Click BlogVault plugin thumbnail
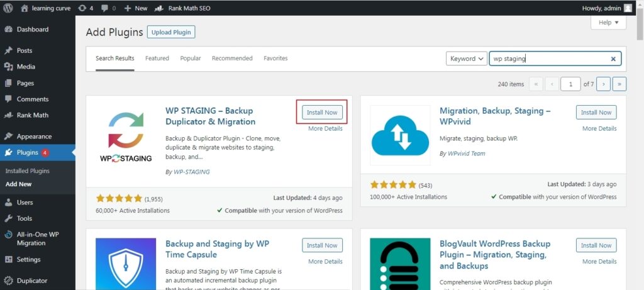 pyautogui.click(x=400, y=264)
